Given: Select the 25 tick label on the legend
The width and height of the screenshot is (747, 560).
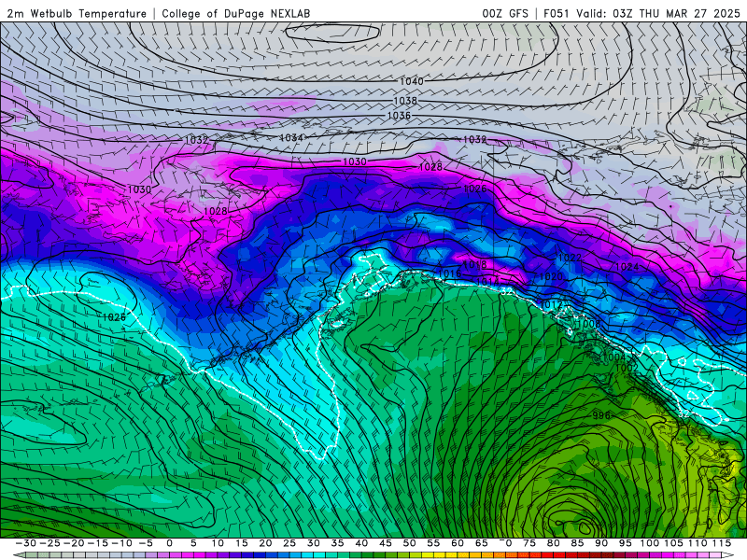Looking at the screenshot, I should pyautogui.click(x=289, y=543).
